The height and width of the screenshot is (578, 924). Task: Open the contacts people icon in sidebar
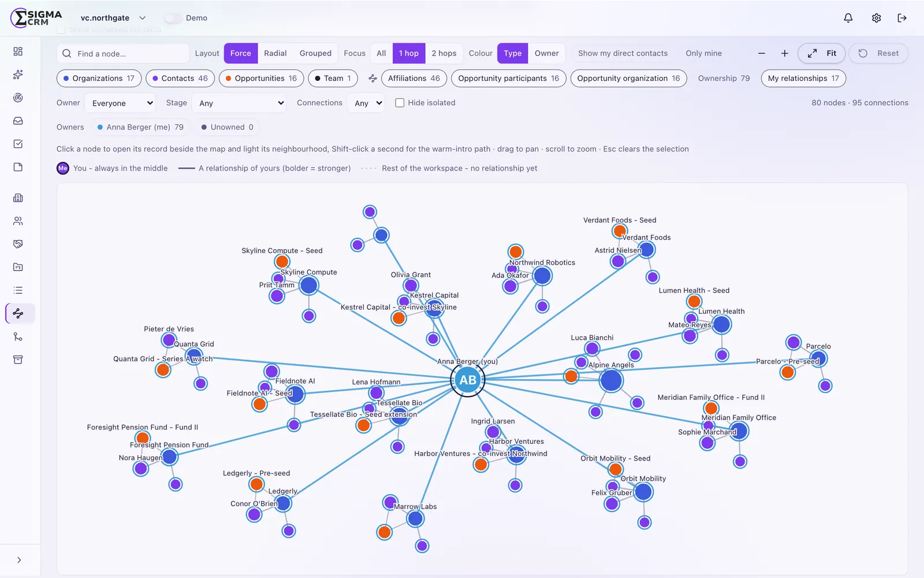(18, 221)
